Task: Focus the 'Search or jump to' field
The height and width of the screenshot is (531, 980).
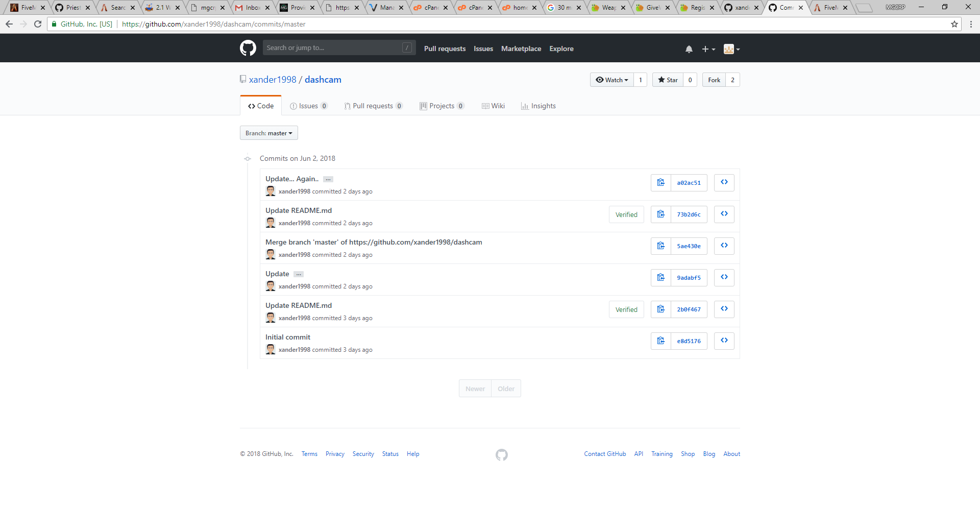Action: pyautogui.click(x=339, y=48)
